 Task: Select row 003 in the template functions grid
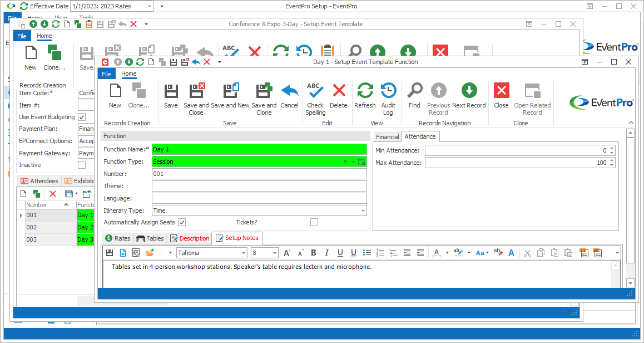click(x=56, y=239)
